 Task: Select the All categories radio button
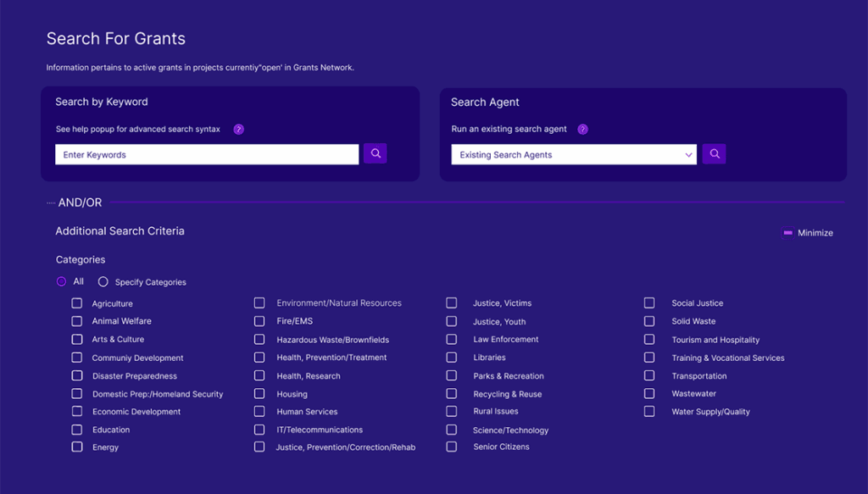61,281
